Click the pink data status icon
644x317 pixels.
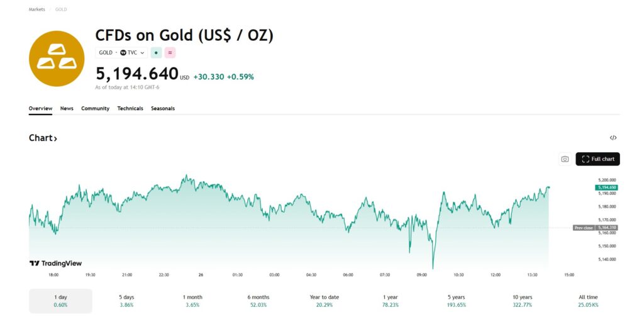(170, 53)
